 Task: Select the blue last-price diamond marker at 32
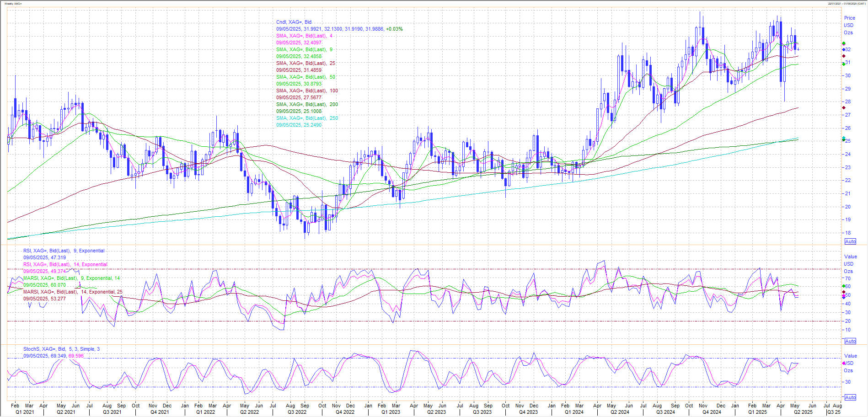[x=844, y=49]
